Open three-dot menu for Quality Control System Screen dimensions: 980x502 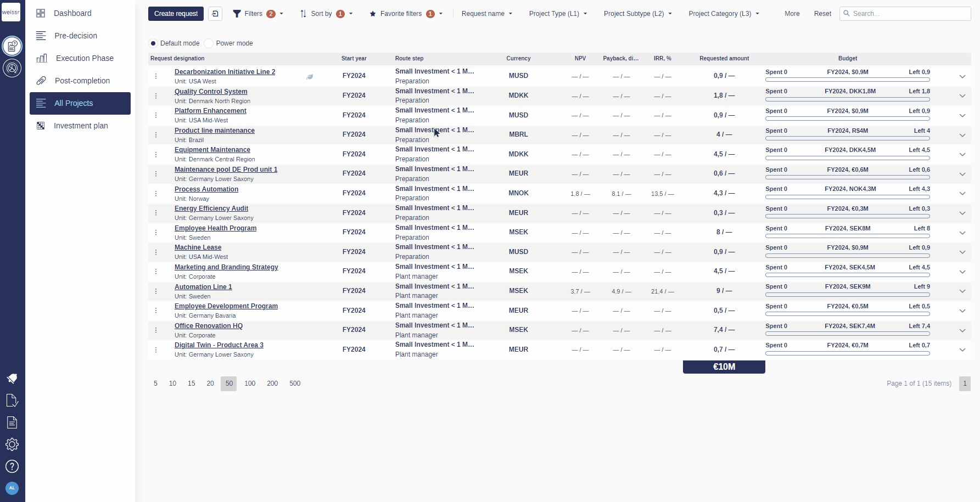pyautogui.click(x=156, y=95)
